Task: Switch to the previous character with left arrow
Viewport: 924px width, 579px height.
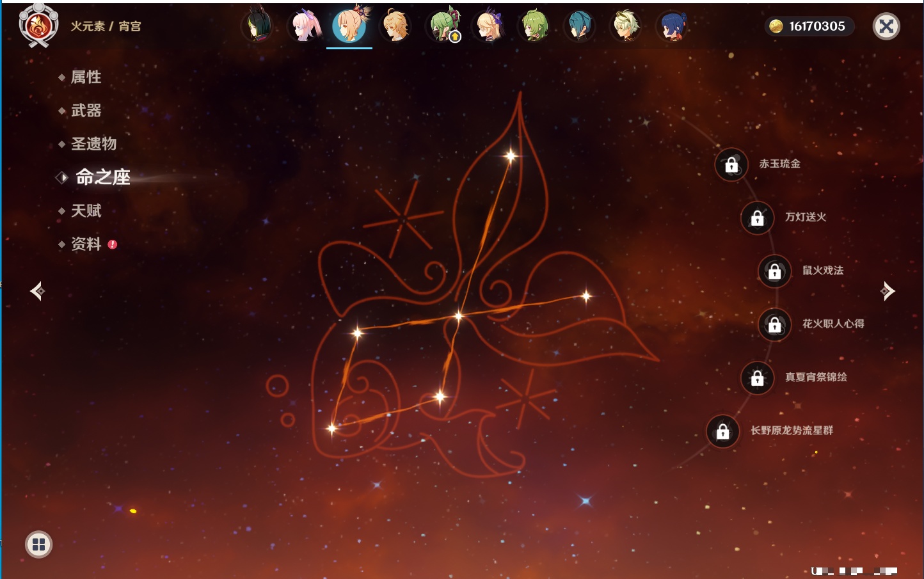Action: [x=38, y=291]
